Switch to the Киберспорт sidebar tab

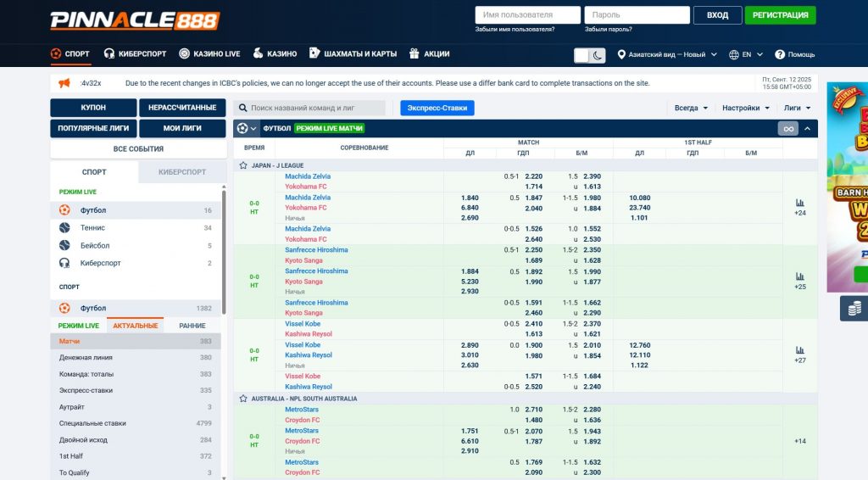pyautogui.click(x=181, y=171)
